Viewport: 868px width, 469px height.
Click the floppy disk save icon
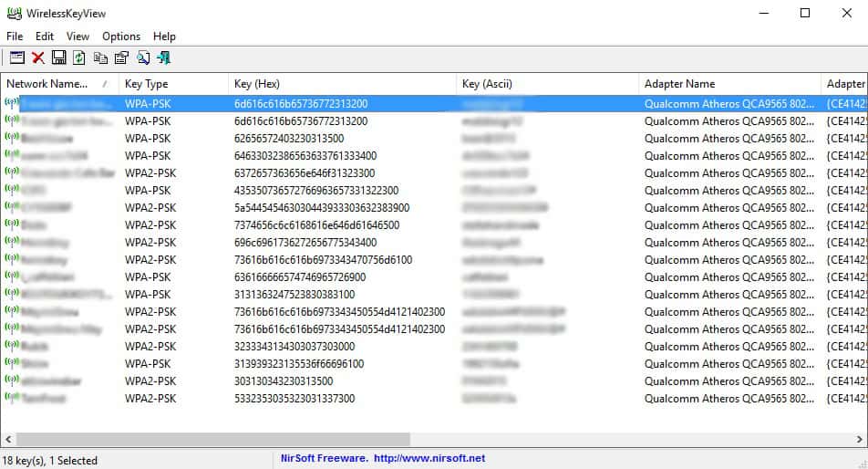58,57
